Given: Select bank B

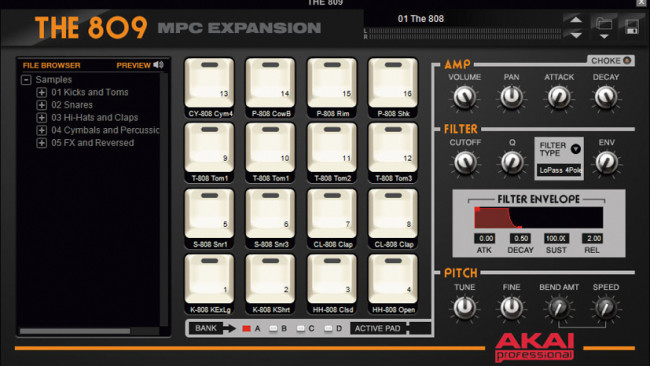Looking at the screenshot, I should click(x=273, y=328).
